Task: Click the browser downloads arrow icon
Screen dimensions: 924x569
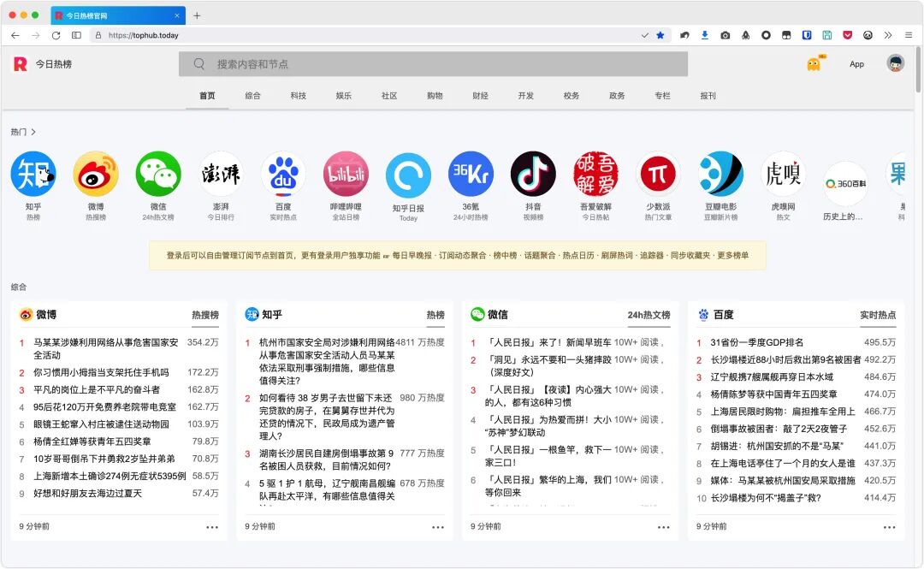Action: [x=705, y=35]
